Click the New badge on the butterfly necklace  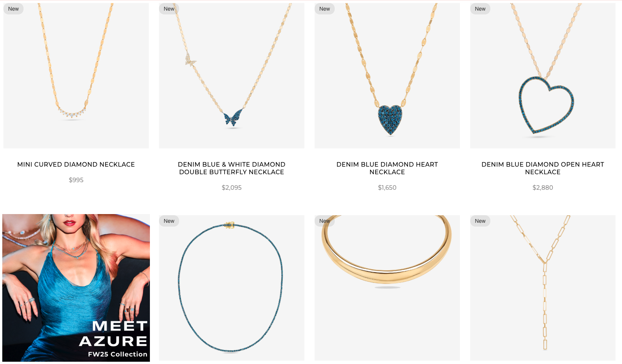pos(169,9)
